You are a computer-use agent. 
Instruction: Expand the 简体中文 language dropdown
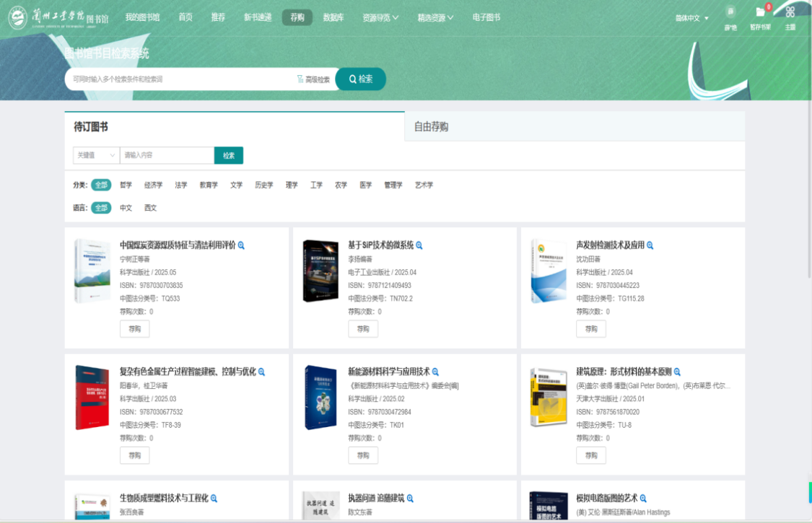[x=691, y=18]
